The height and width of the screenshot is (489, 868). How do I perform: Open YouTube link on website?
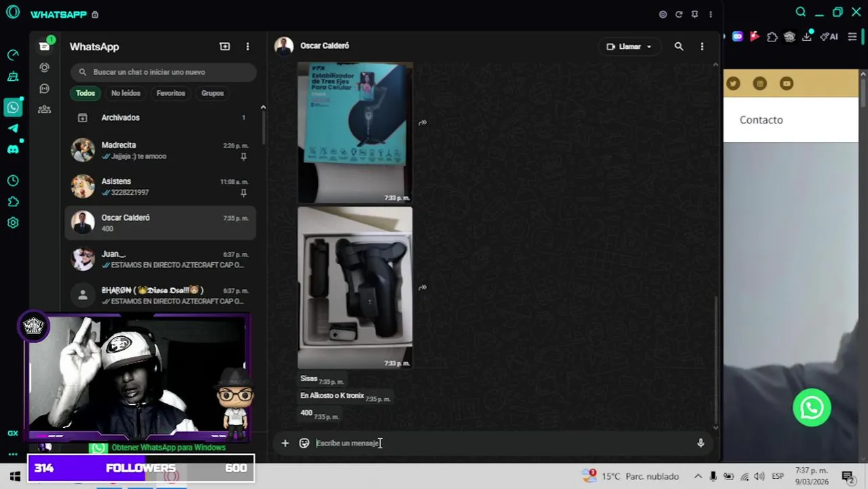pyautogui.click(x=786, y=84)
